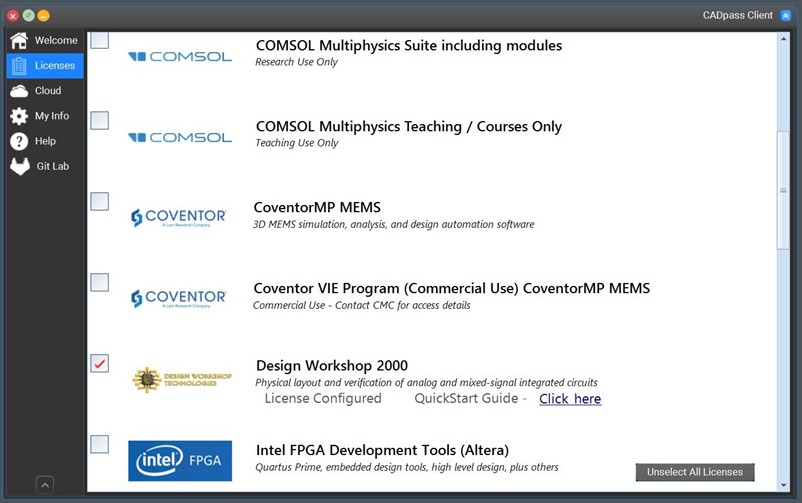Click 'COMSOL Multiphysics Teaching / Courses Only' title

(x=409, y=126)
